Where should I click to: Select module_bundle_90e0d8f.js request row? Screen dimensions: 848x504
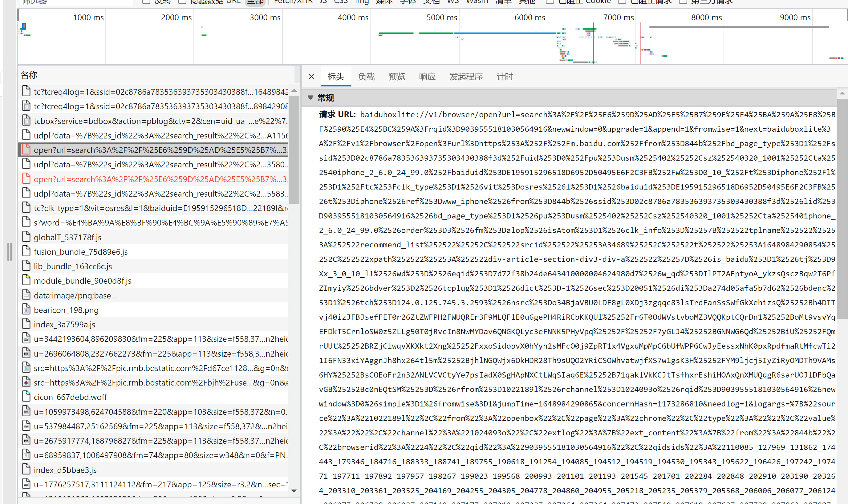point(82,281)
